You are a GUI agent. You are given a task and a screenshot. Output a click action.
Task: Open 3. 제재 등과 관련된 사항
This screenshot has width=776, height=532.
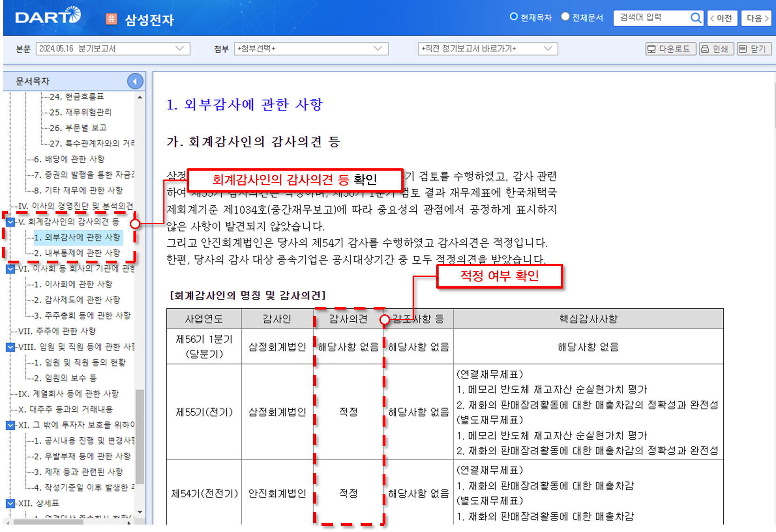[x=78, y=472]
